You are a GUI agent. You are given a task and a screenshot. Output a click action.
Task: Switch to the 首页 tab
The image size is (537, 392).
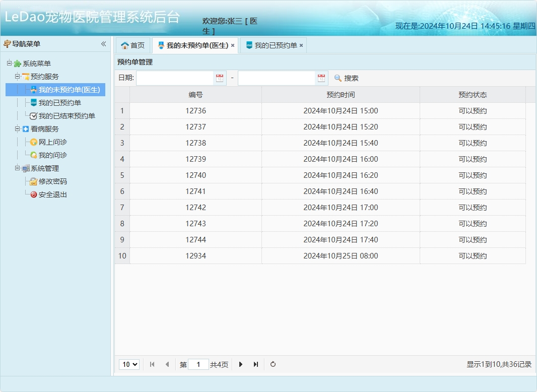tap(133, 45)
